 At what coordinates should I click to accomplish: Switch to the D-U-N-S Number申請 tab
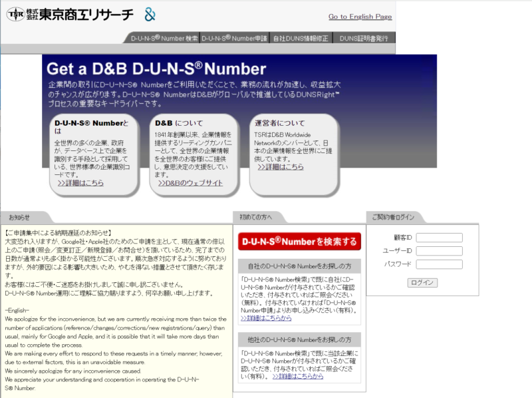234,38
